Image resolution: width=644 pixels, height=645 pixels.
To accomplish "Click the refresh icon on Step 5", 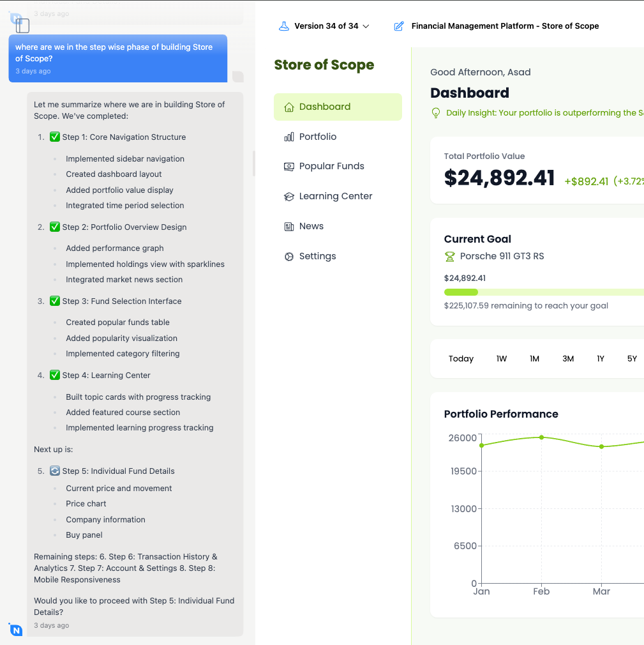I will (55, 471).
